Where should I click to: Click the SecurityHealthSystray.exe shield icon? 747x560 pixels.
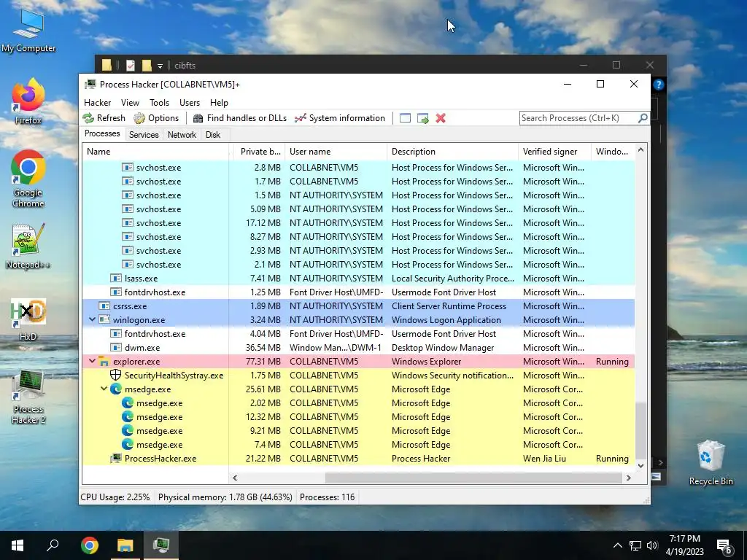coord(116,375)
